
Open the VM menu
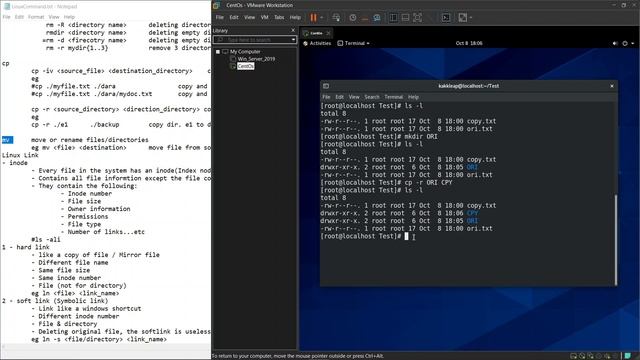(x=264, y=18)
